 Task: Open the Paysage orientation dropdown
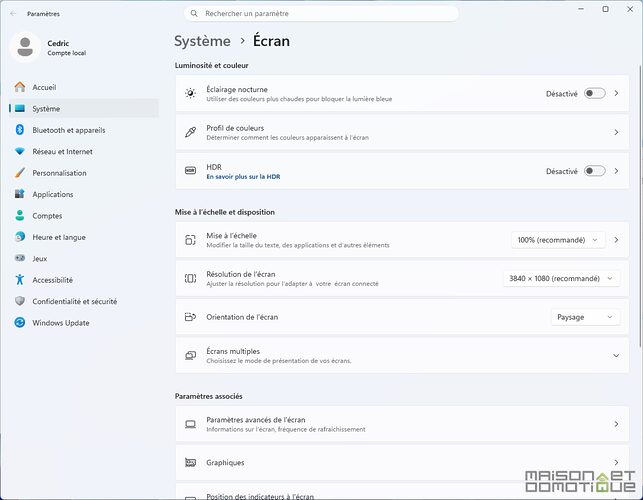[x=585, y=317]
